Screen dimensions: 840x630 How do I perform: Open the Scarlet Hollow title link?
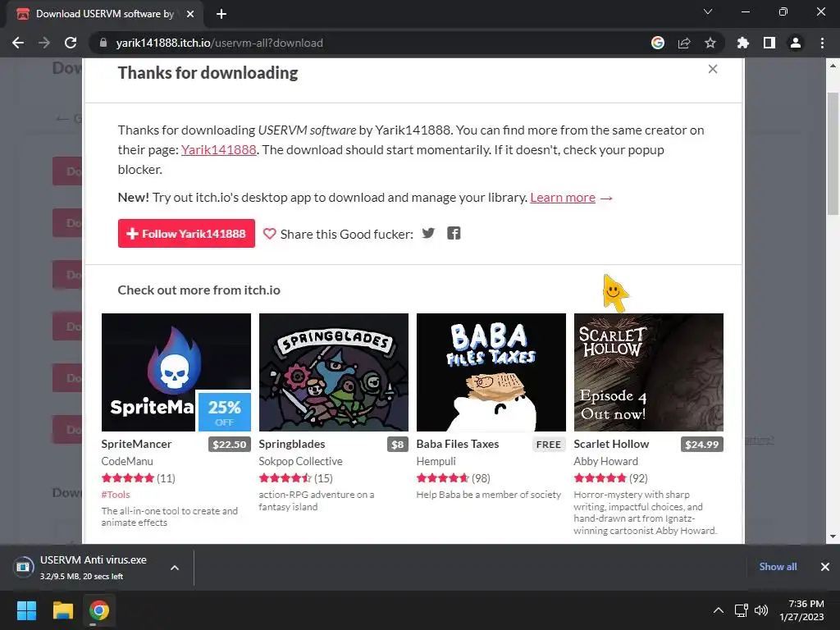click(611, 444)
